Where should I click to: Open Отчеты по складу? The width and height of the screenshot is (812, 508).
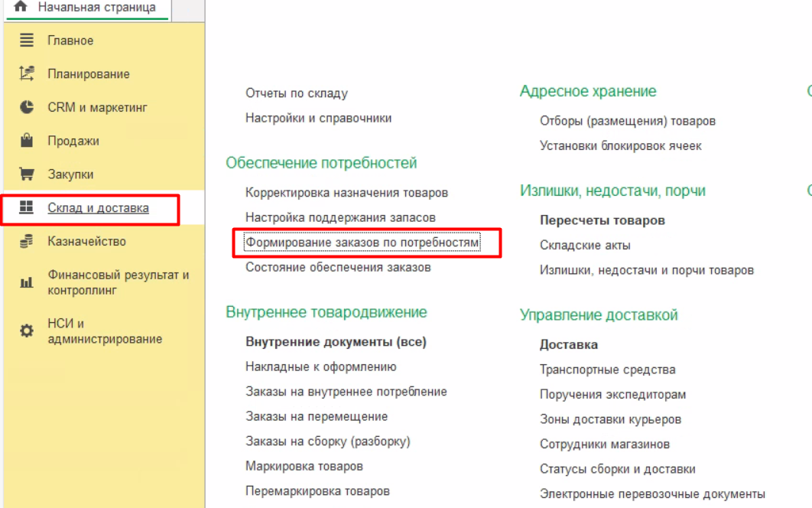click(x=297, y=93)
